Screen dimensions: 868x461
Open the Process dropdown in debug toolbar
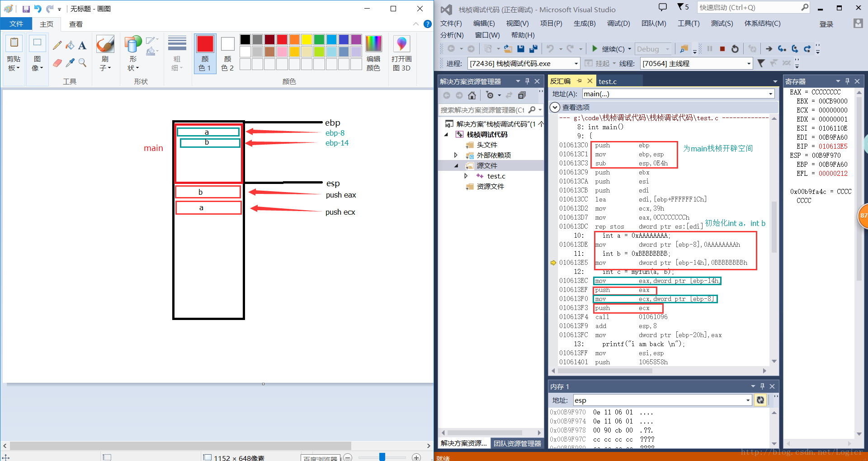click(x=576, y=64)
